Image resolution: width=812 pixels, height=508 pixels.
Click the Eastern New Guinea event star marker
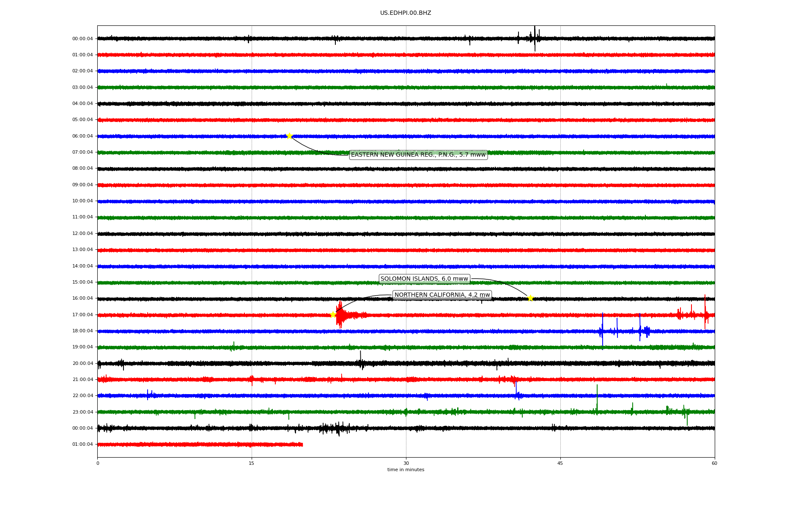click(x=289, y=136)
